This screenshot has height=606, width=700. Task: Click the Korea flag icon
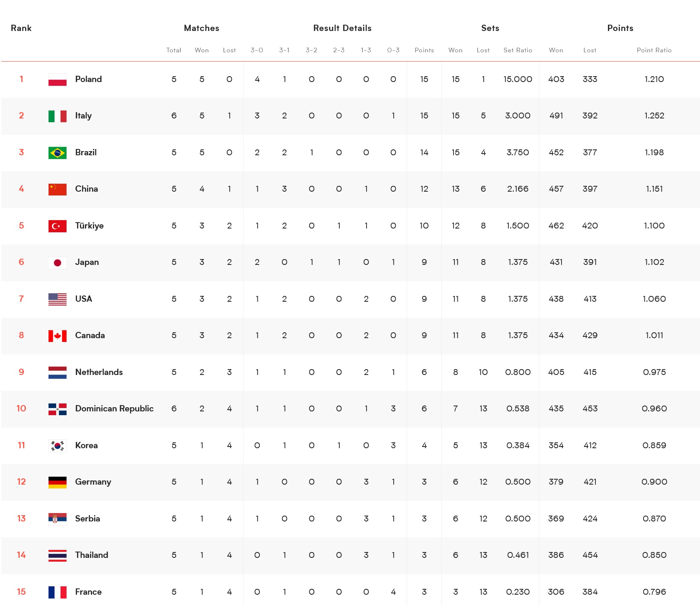57,446
